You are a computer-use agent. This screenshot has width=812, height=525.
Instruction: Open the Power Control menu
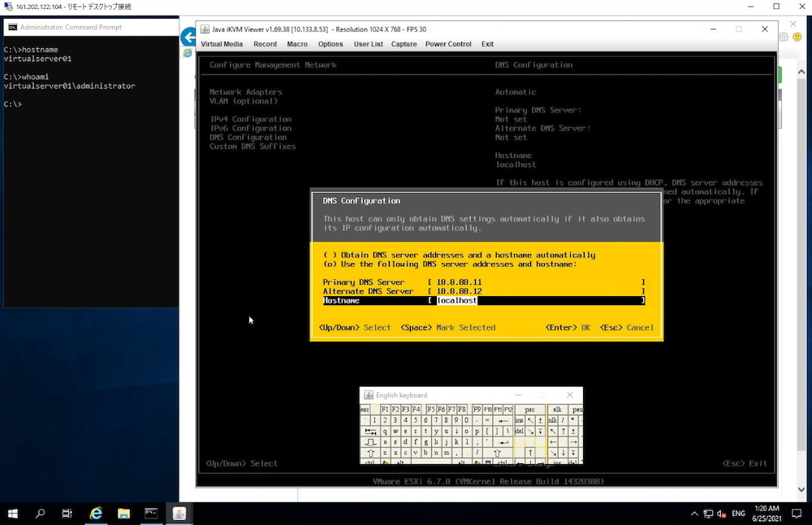(x=448, y=44)
